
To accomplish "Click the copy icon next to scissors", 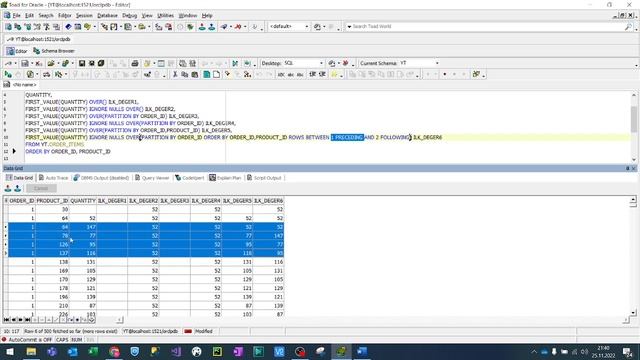I will [184, 74].
